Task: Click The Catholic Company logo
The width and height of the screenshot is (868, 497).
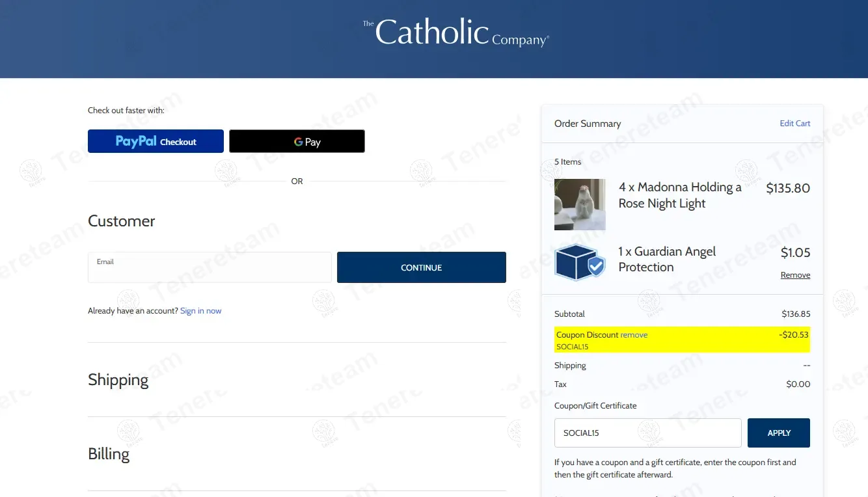Action: (455, 33)
